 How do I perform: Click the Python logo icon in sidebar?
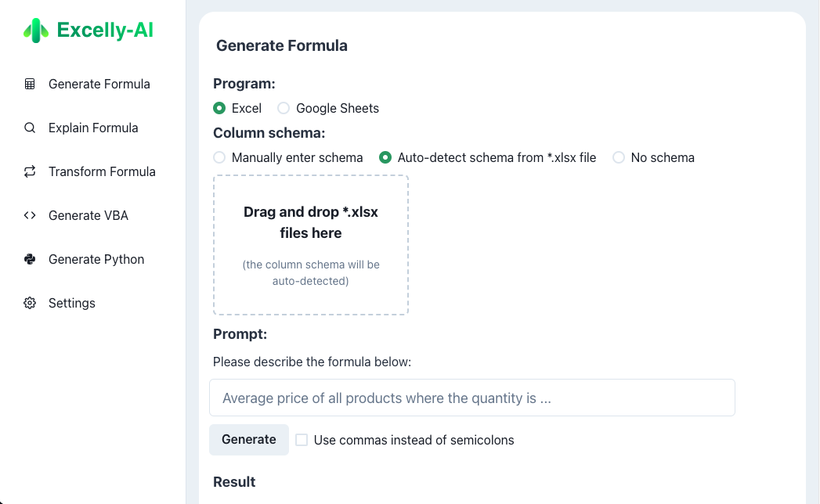point(29,259)
